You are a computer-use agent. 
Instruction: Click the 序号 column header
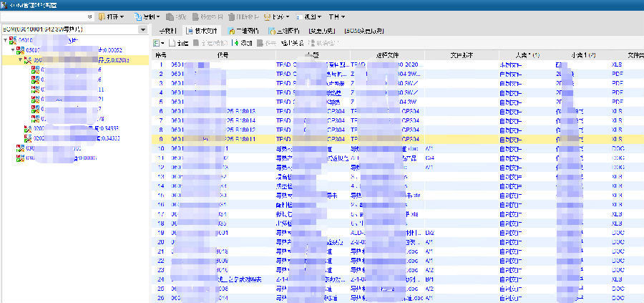click(x=161, y=55)
